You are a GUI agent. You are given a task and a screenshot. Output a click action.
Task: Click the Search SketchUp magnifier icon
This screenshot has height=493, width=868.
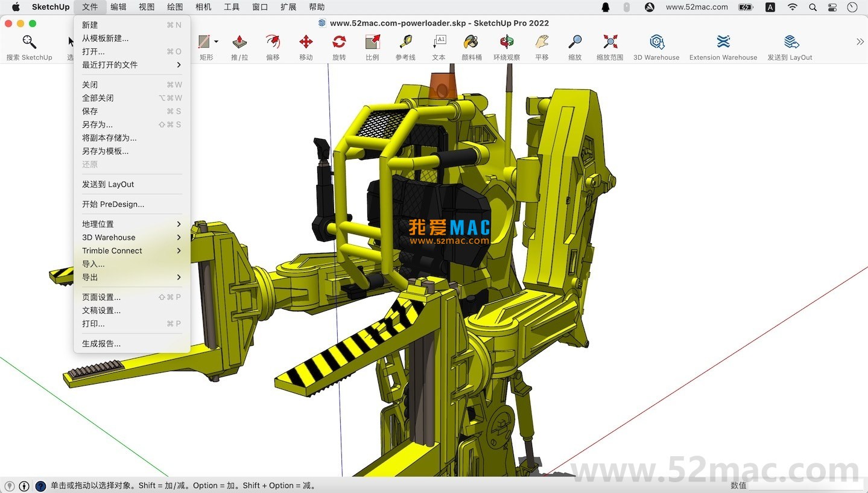coord(29,42)
